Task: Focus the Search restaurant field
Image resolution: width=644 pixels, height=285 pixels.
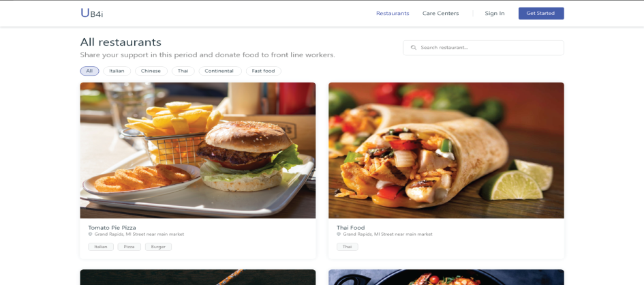Action: (x=483, y=48)
